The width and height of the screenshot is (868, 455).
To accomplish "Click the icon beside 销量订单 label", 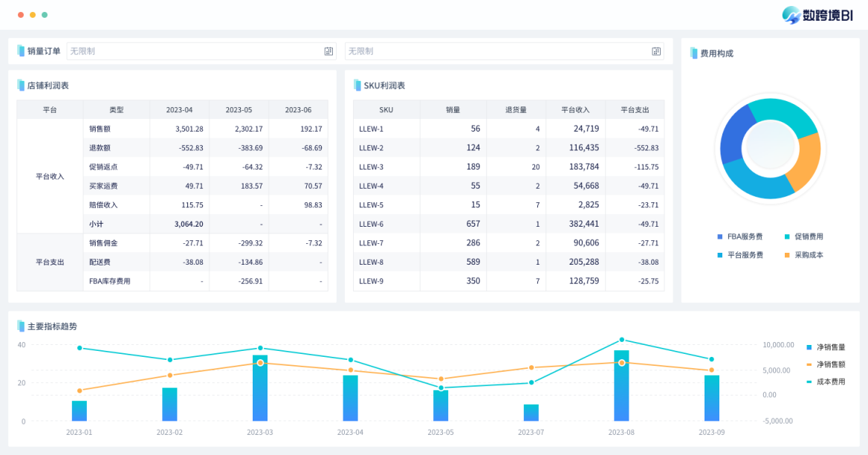I will pos(22,51).
